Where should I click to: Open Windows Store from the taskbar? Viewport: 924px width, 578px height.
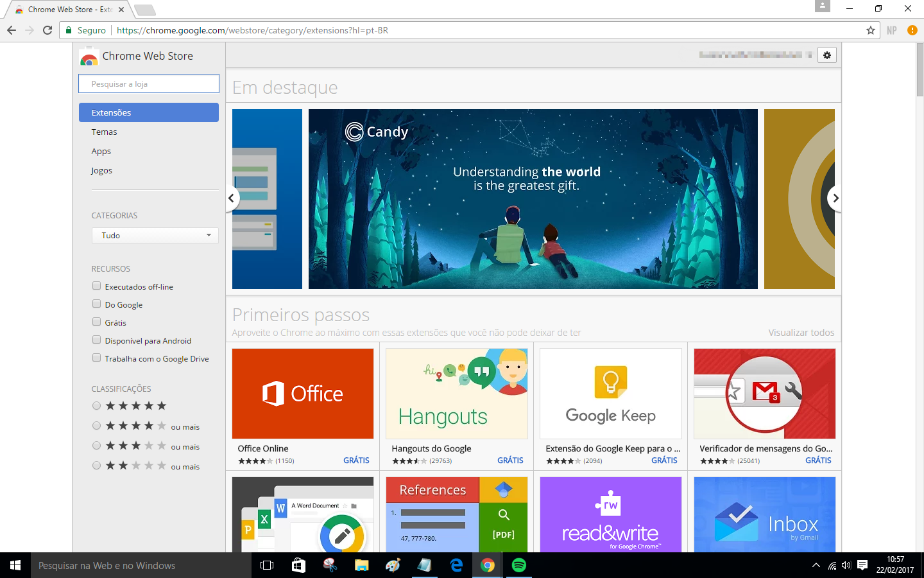tap(298, 565)
